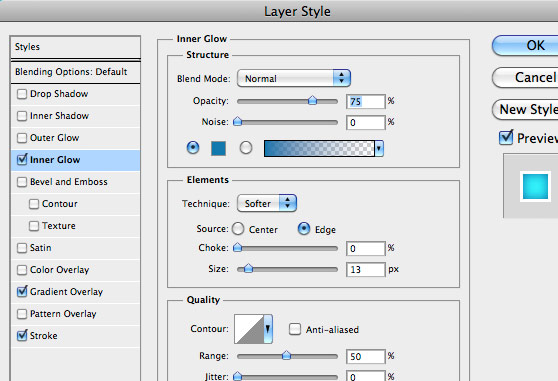Screen dimensions: 558x381
Task: Enable the Bevel and Emboss checkbox
Action: [x=22, y=182]
